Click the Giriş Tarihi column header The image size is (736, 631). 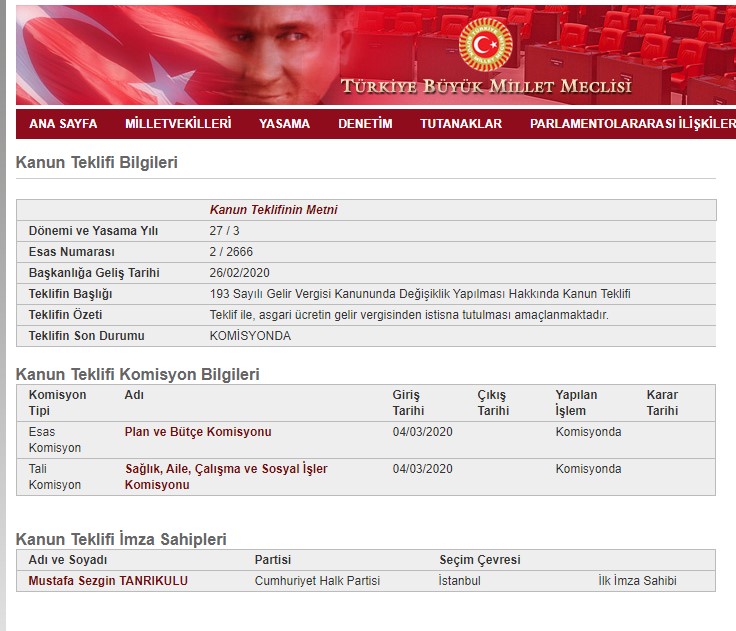coord(408,402)
